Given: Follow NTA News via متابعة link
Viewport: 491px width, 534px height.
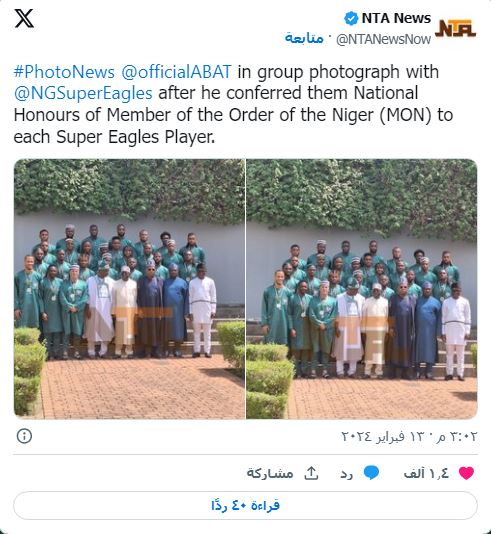Looking at the screenshot, I should click(x=304, y=38).
